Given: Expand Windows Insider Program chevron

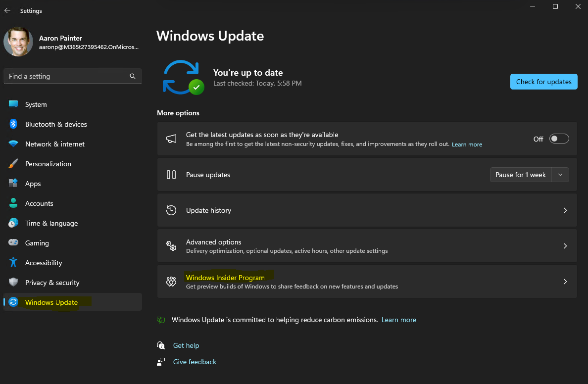Looking at the screenshot, I should [565, 282].
